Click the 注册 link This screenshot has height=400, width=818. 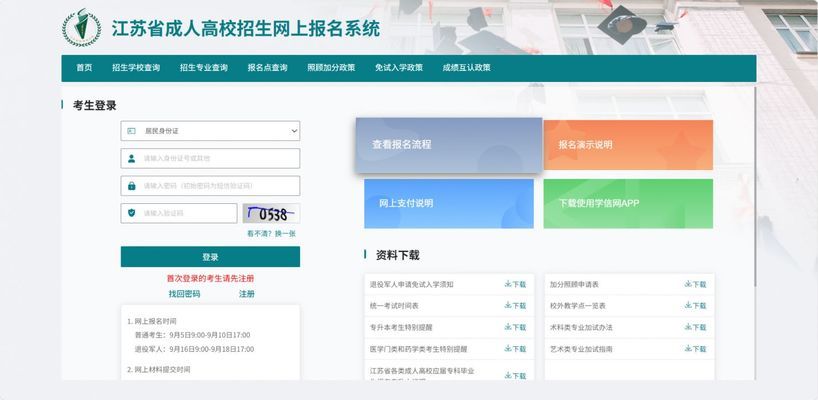click(x=247, y=294)
